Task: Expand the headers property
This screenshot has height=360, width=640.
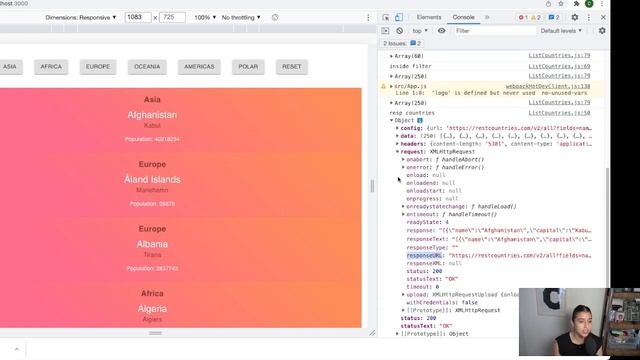Action: 398,144
